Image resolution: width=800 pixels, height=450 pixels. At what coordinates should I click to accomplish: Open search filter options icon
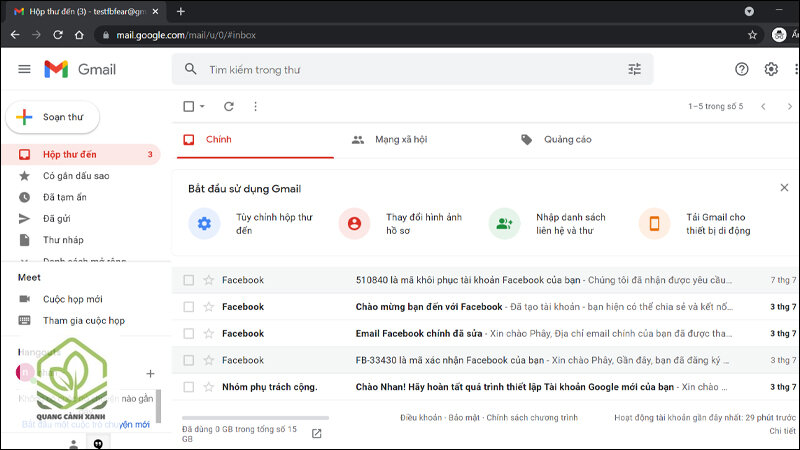(x=634, y=69)
